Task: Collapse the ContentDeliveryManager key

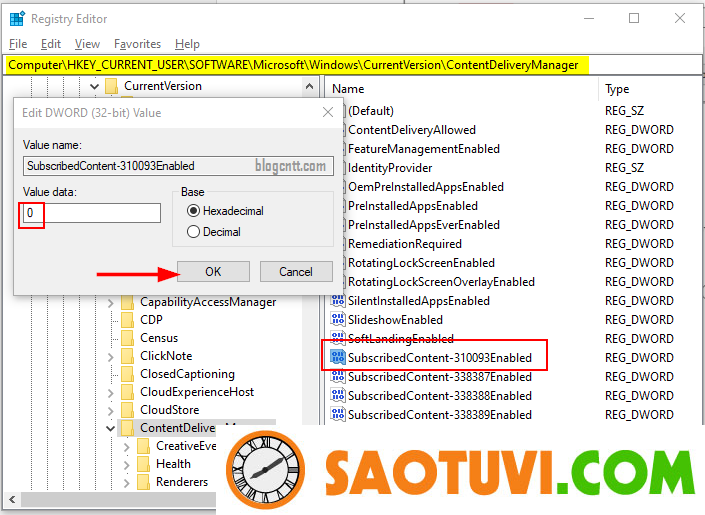Action: click(x=110, y=428)
